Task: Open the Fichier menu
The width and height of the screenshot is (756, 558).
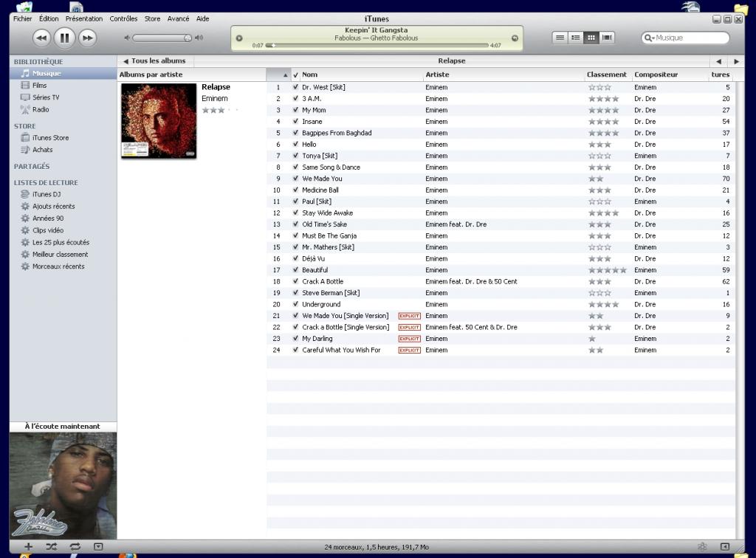Action: (23, 18)
